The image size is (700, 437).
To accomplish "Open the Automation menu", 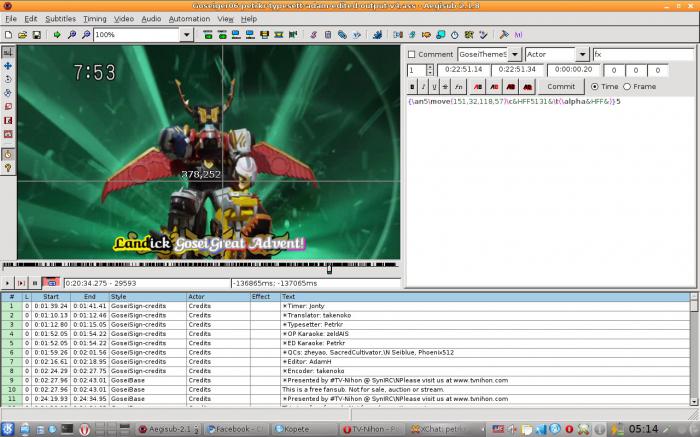I will [x=189, y=19].
